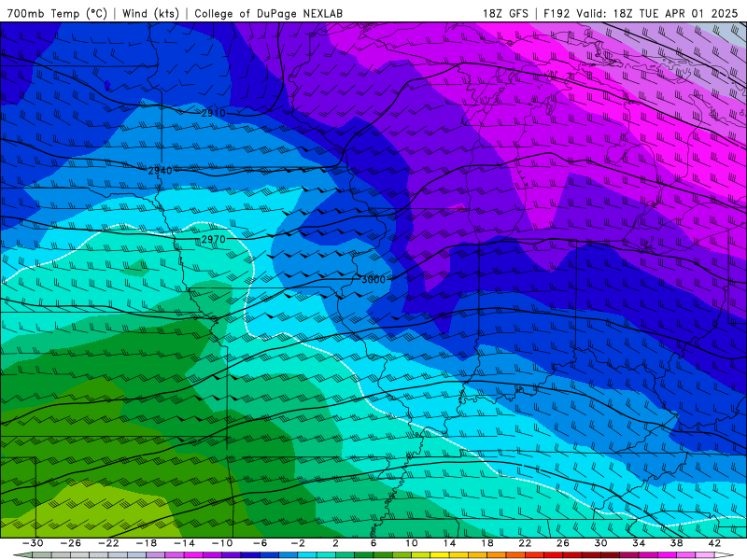Click the 42 tick label on color scale
Viewport: 747px width, 560px height.
[714, 543]
